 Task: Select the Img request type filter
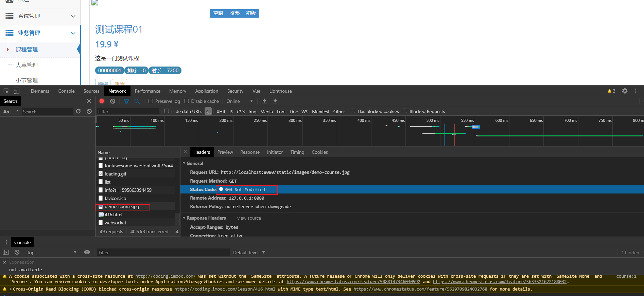tap(253, 112)
